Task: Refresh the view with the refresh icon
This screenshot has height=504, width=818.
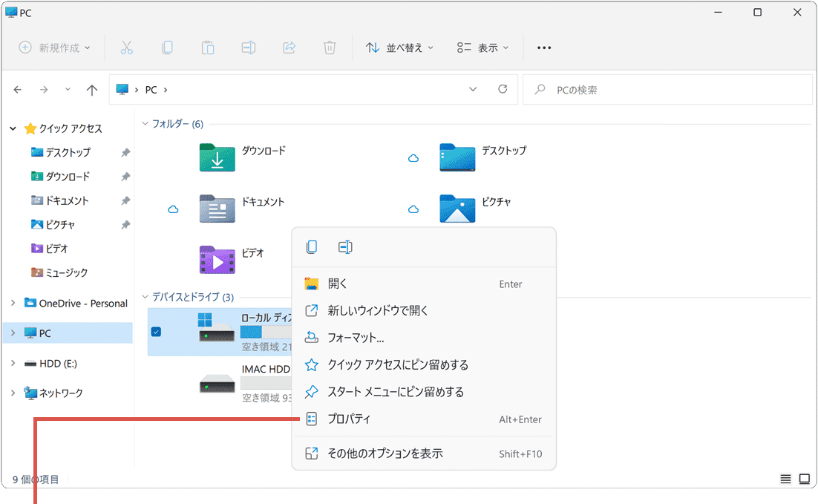Action: point(502,88)
